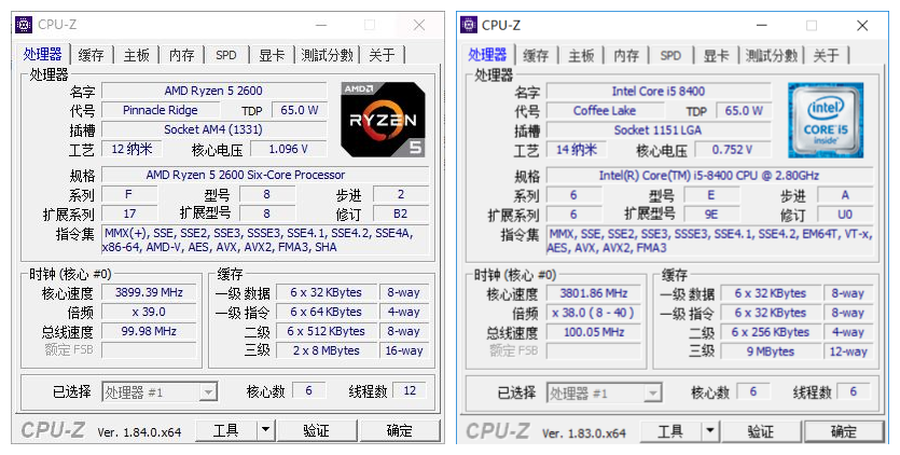Screen dimensions: 900x455
Task: Minimize the AMD CPU-Z window
Action: [x=320, y=24]
